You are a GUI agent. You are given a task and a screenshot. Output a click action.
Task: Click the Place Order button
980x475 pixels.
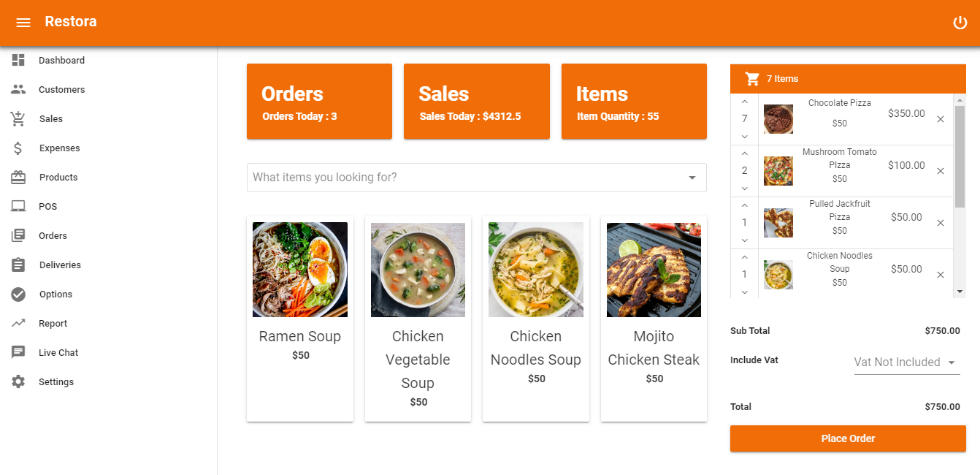coord(847,438)
